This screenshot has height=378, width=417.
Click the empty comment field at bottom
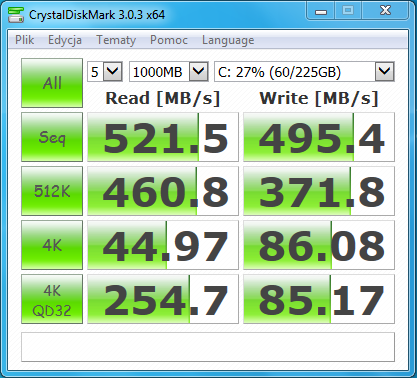point(208,347)
